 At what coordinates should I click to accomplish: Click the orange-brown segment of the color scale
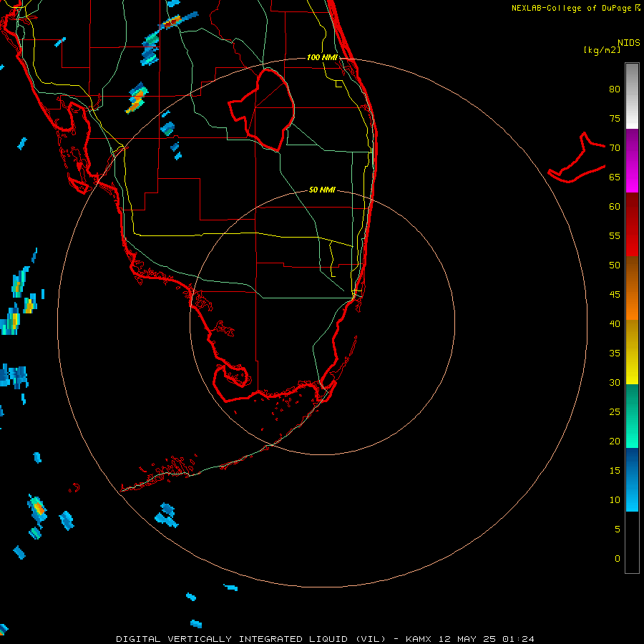pyautogui.click(x=632, y=288)
